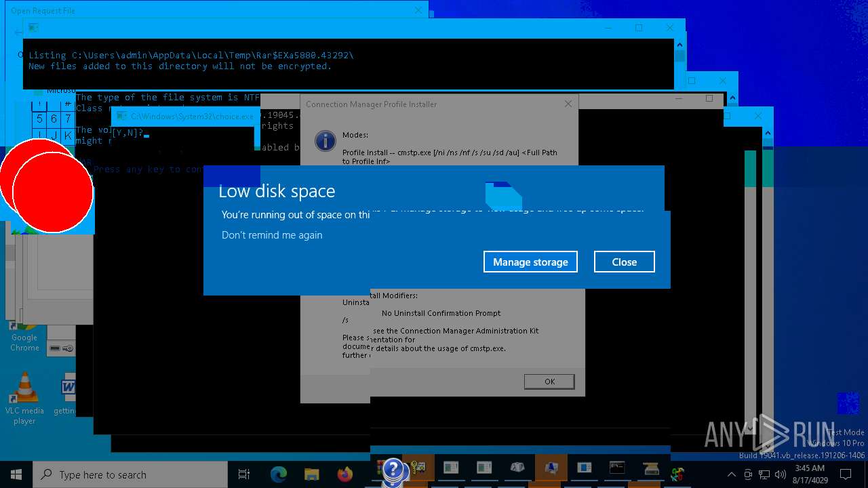Close the Connection Manager Profile Installer dialog
The image size is (868, 488).
click(x=568, y=104)
